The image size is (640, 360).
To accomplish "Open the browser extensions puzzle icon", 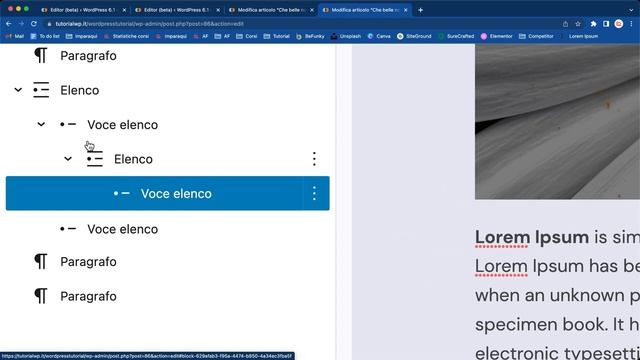I will [593, 24].
